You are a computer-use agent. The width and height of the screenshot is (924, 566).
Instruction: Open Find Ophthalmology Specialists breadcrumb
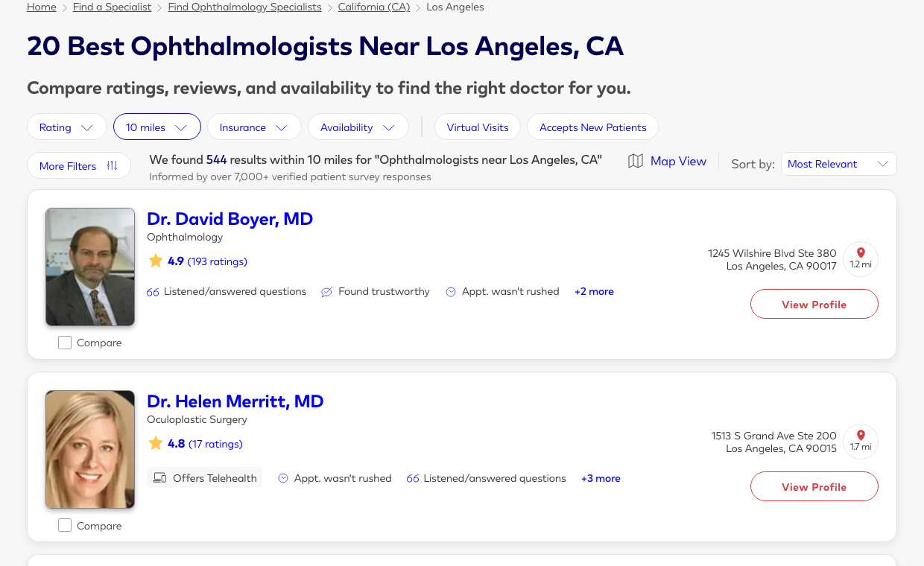coord(245,7)
